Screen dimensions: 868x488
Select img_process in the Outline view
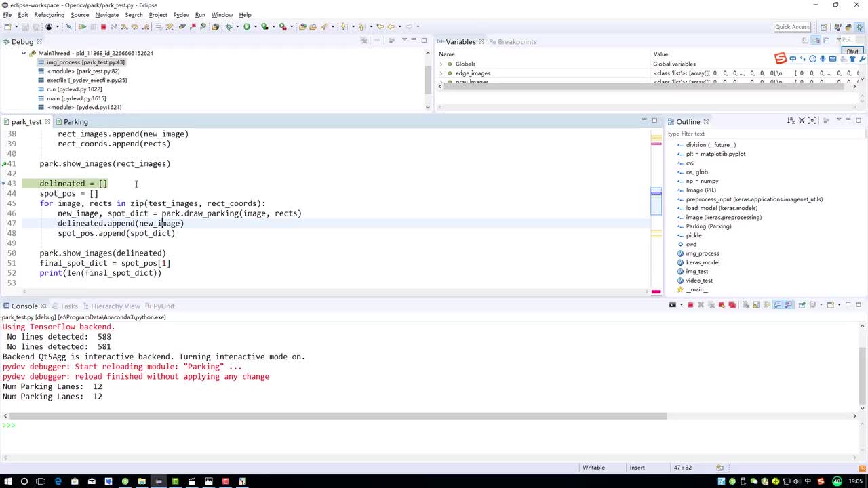(702, 253)
